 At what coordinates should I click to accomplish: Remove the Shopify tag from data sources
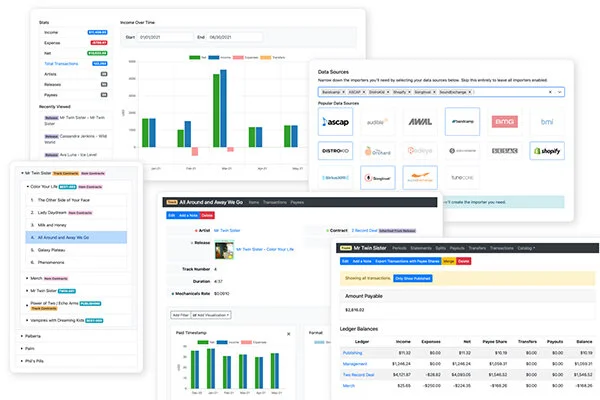409,92
